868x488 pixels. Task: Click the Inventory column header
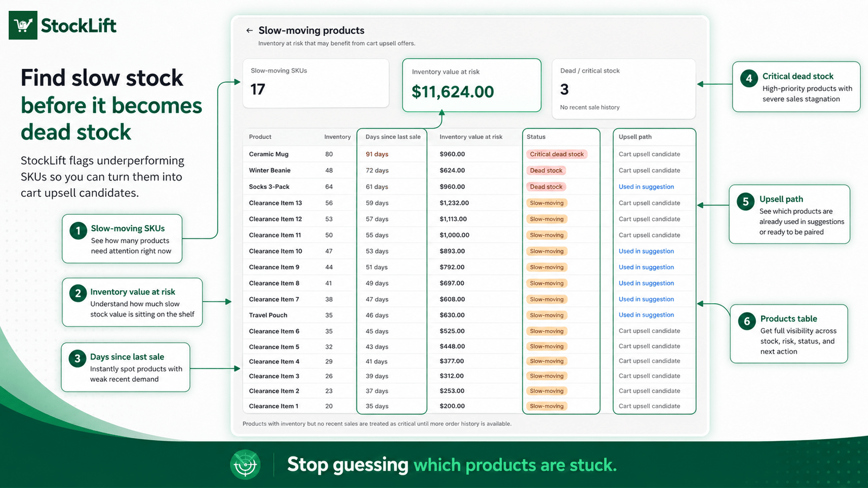click(337, 137)
